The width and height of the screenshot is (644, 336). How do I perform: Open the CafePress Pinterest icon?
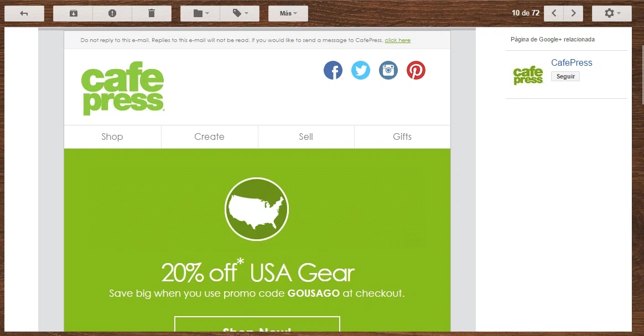416,70
